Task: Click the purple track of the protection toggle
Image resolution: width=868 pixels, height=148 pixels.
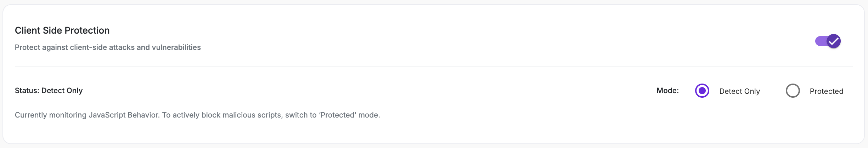Action: click(x=821, y=41)
